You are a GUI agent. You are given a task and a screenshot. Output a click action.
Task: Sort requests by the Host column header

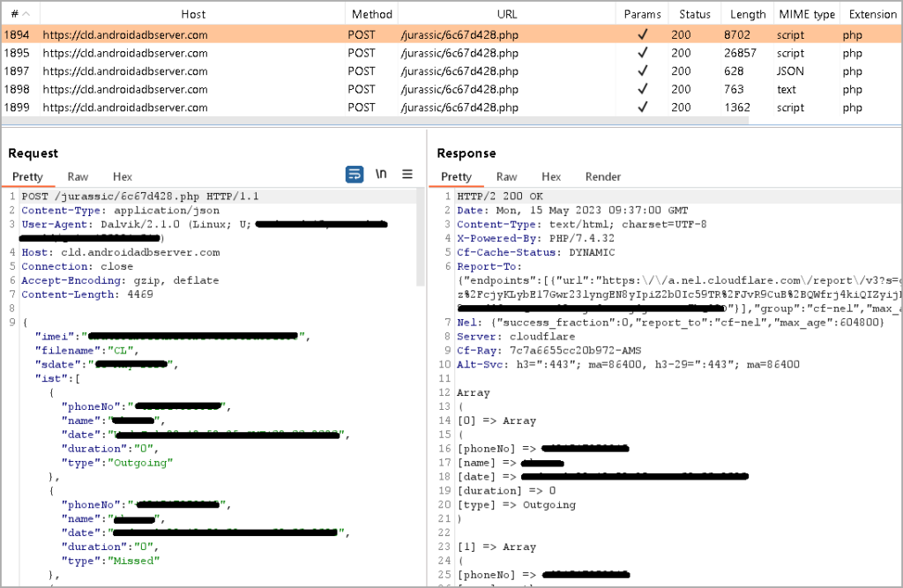(x=193, y=13)
